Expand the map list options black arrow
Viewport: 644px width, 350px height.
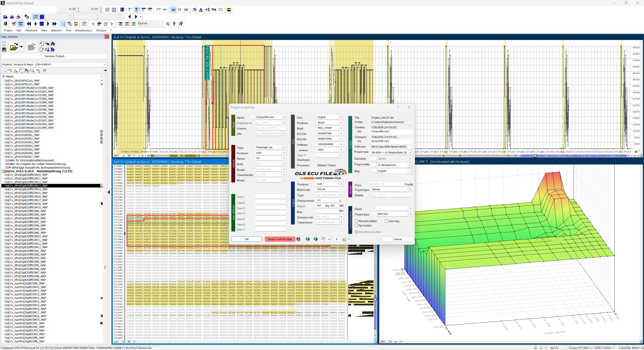pyautogui.click(x=106, y=71)
